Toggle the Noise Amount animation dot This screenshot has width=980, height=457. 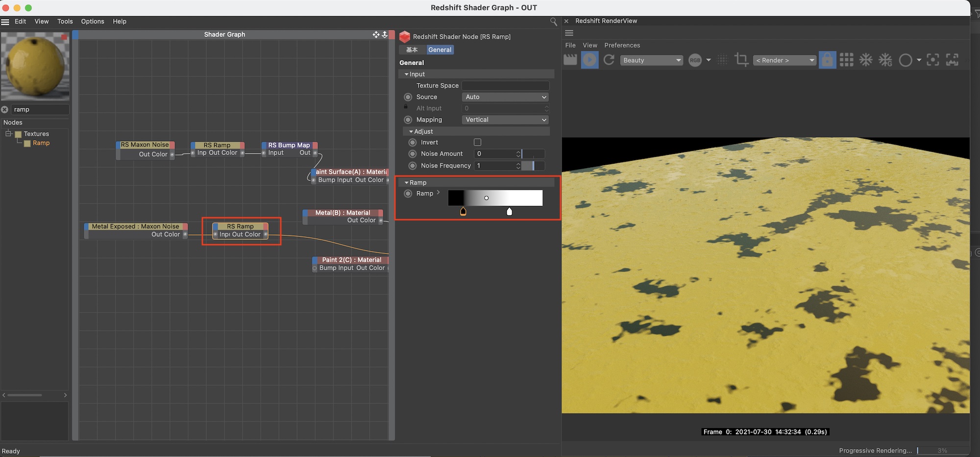[412, 154]
